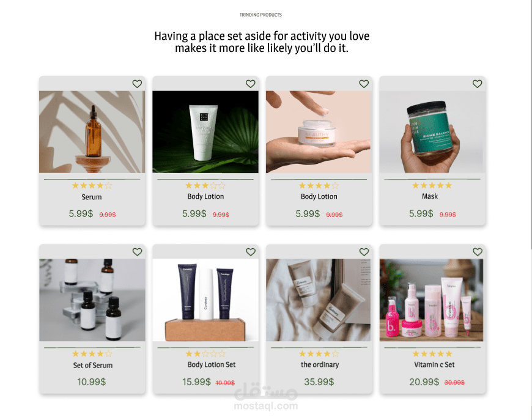Open the Body Lotion Set box image
Viewport: 532px width, 420px height.
coord(205,300)
